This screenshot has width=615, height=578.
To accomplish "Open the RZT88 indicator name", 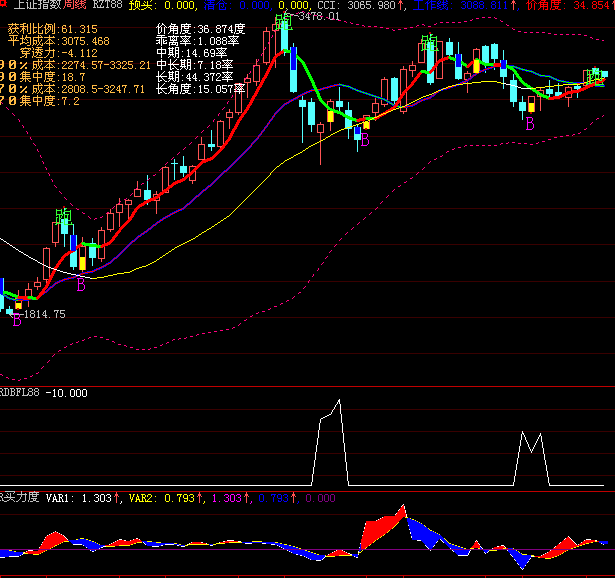I will (107, 5).
